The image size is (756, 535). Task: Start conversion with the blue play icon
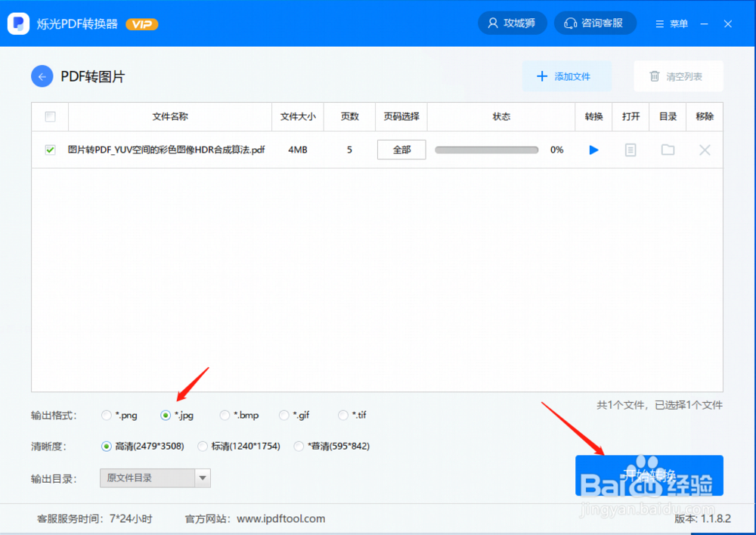coord(593,150)
